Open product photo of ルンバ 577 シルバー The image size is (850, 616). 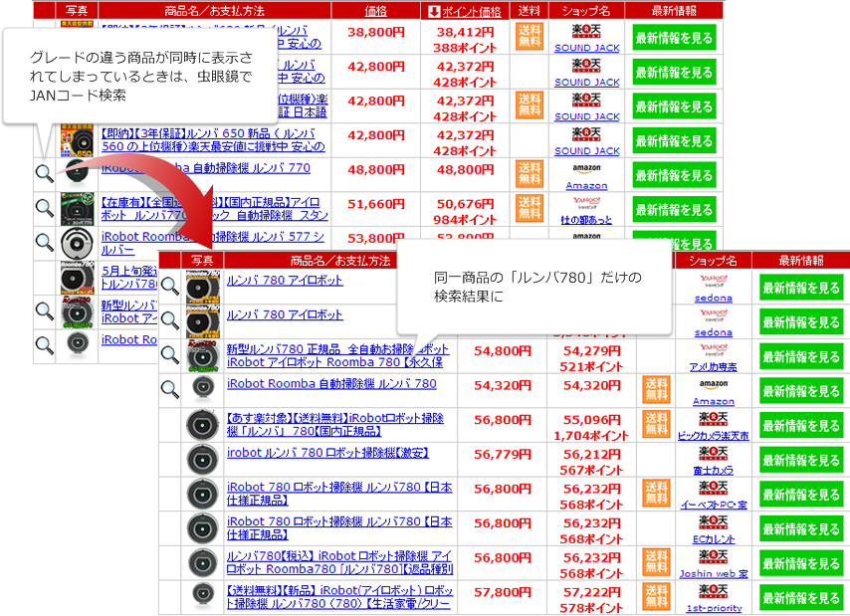tap(78, 243)
